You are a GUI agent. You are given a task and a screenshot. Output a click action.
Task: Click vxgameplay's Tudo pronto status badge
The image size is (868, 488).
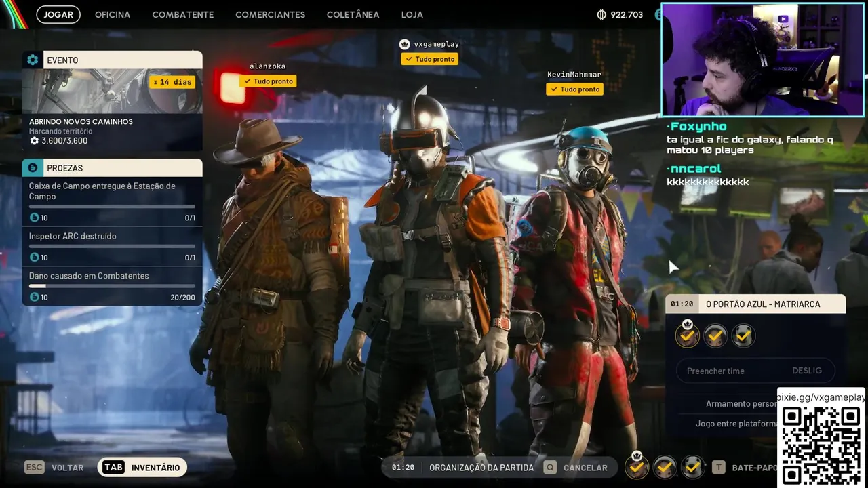[429, 59]
